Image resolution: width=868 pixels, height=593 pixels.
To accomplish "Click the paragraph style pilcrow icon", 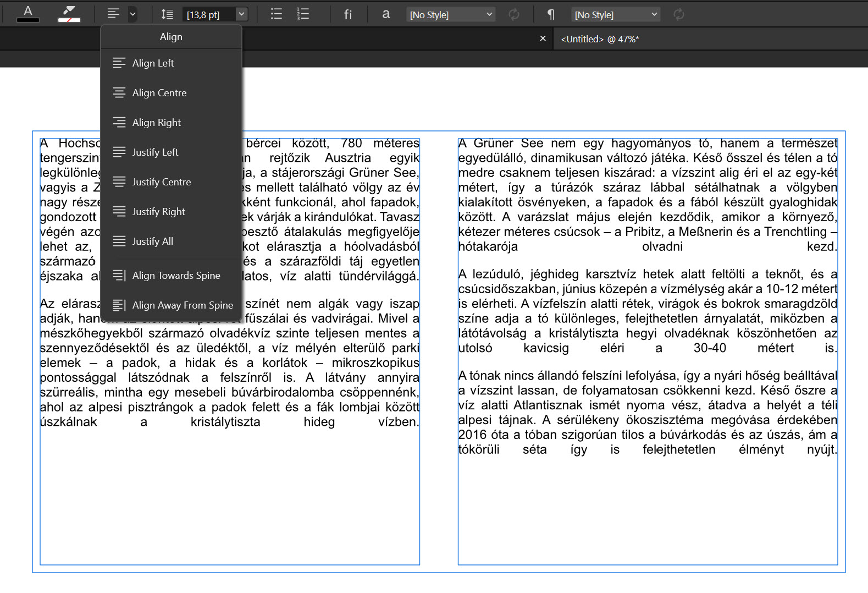I will 551,15.
